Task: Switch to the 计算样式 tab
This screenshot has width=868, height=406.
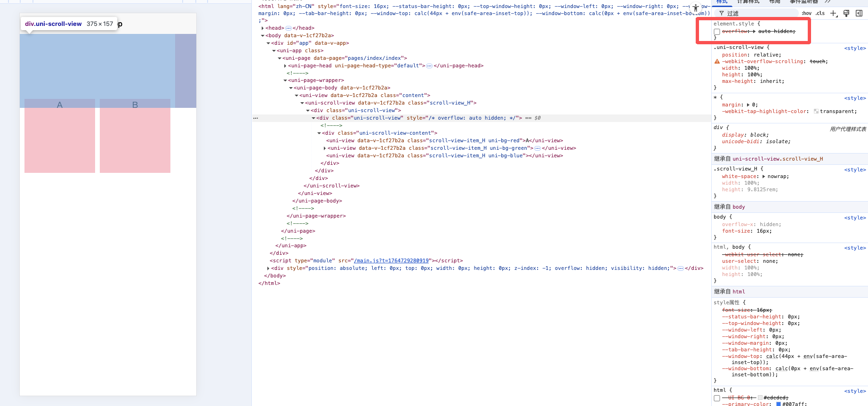Action: tap(748, 2)
